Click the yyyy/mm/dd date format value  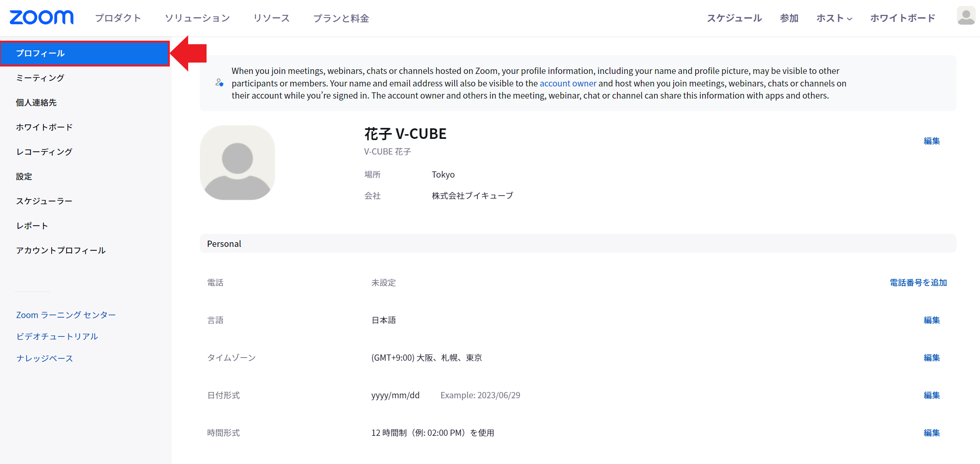click(395, 395)
